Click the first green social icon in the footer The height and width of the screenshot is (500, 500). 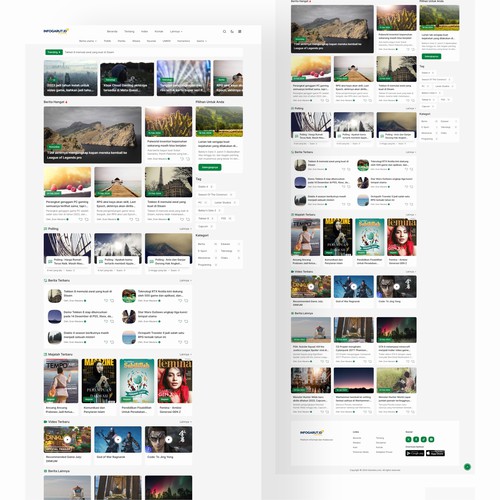(x=408, y=439)
